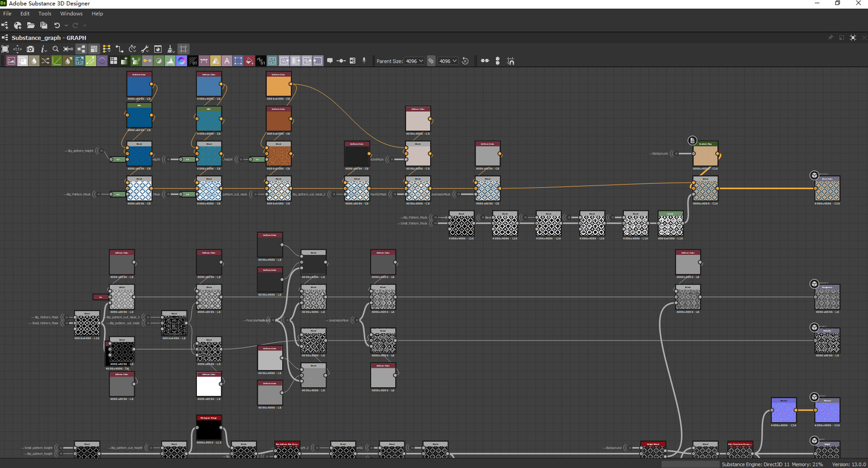
Task: Toggle the highlighted stacked frames display button
Action: 94,49
